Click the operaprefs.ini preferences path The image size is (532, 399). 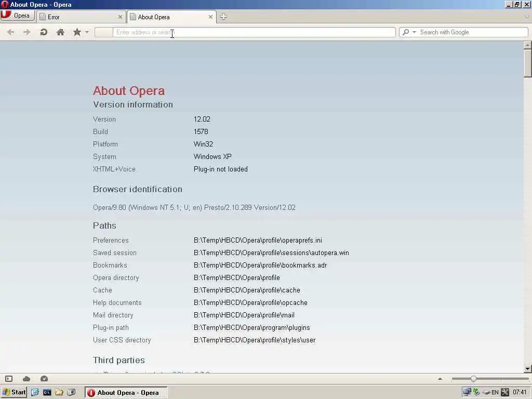[x=258, y=240]
